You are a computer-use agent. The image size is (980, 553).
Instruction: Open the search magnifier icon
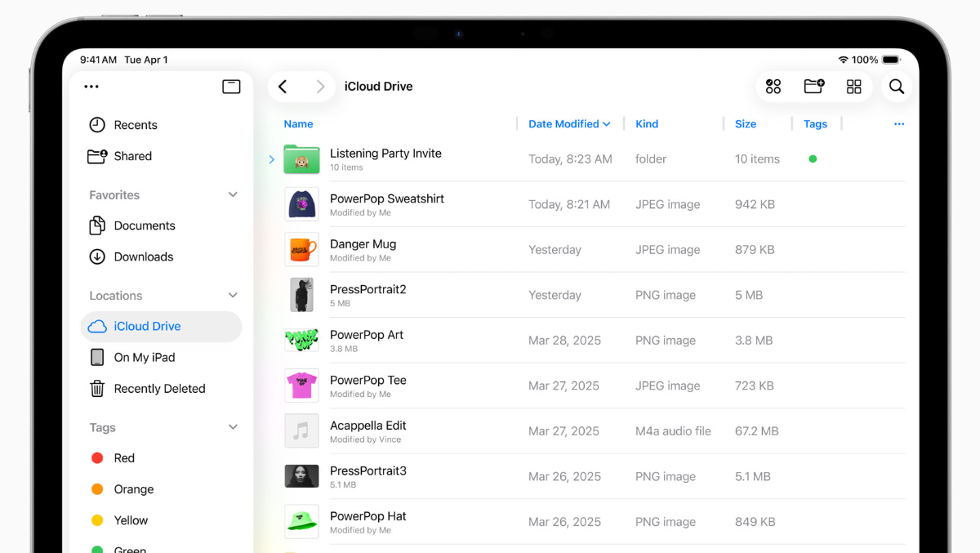896,87
